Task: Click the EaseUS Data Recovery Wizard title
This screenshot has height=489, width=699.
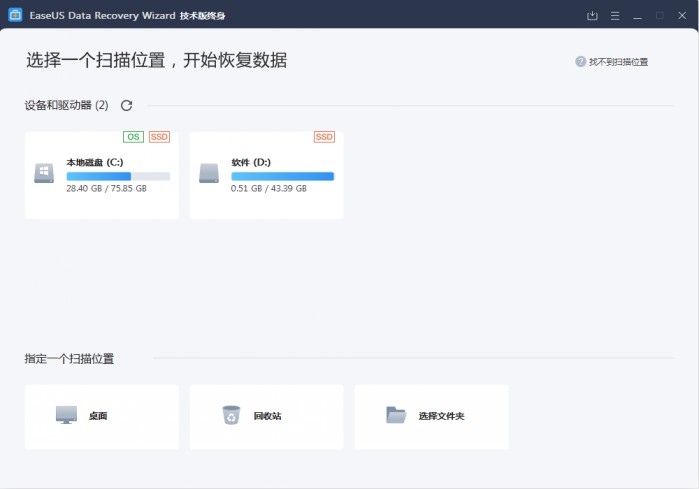Action: click(x=103, y=16)
